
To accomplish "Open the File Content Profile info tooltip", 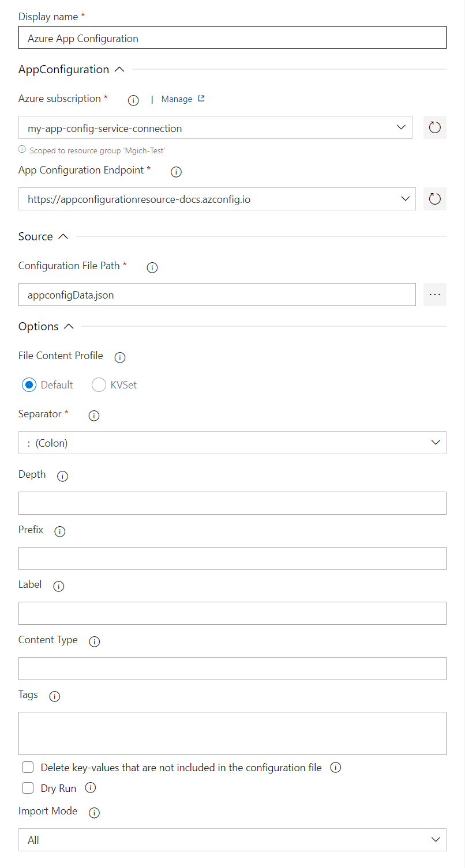I will [119, 357].
